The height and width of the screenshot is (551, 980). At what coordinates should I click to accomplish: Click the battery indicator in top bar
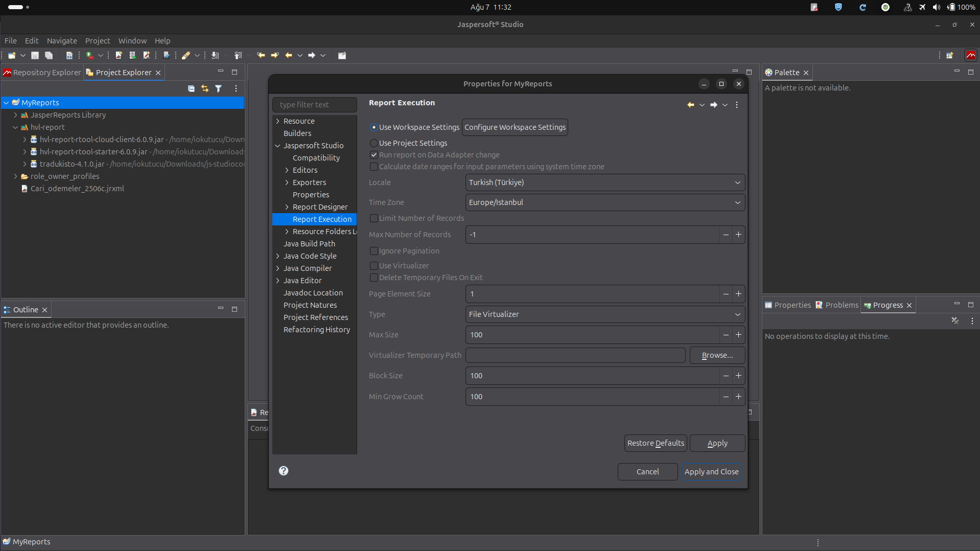tap(961, 7)
